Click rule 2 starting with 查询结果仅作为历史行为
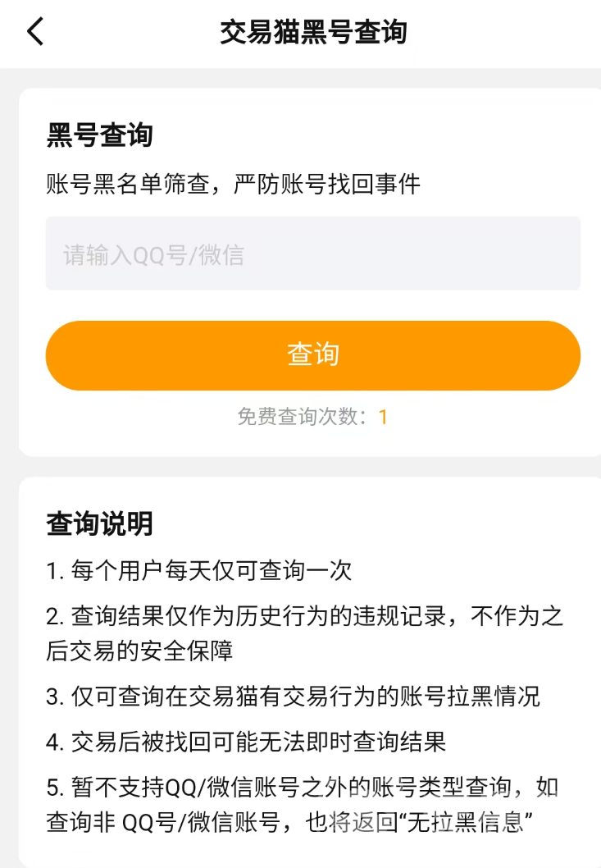Screen dimensions: 601x868 click(305, 616)
